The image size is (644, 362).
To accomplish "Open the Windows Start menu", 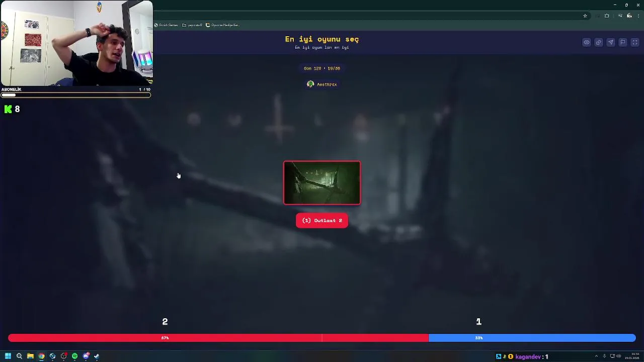I will click(x=8, y=356).
